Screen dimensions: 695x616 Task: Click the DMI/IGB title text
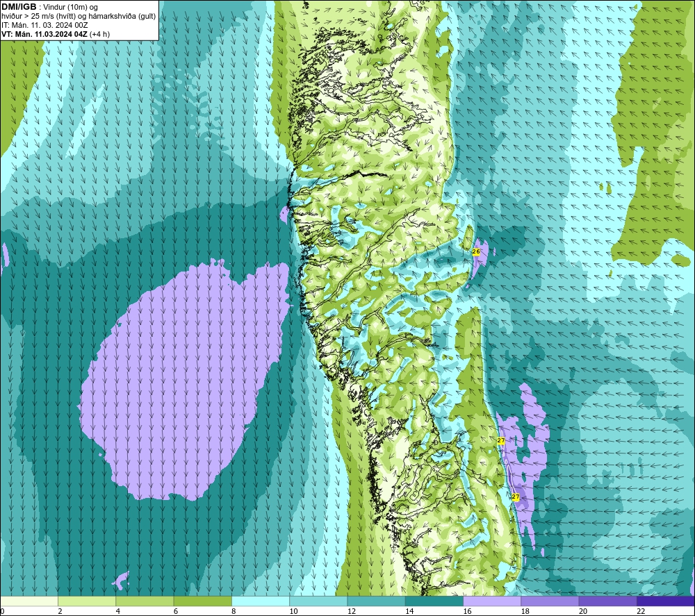19,7
